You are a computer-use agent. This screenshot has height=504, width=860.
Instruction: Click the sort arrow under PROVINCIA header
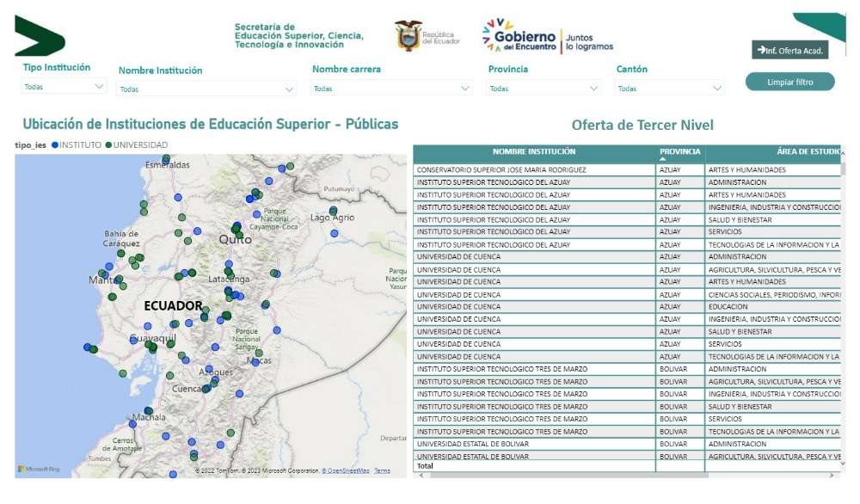pyautogui.click(x=662, y=159)
